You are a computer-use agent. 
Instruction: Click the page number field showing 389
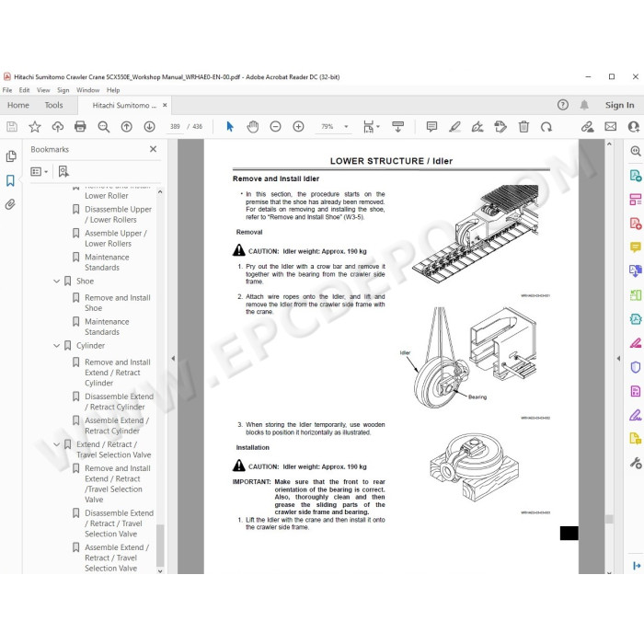(175, 127)
